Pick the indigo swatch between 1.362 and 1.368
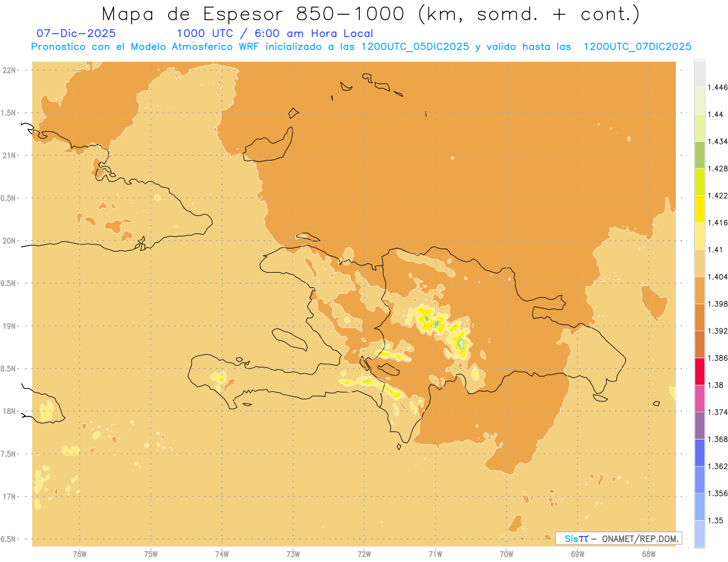The height and width of the screenshot is (562, 728). click(699, 453)
